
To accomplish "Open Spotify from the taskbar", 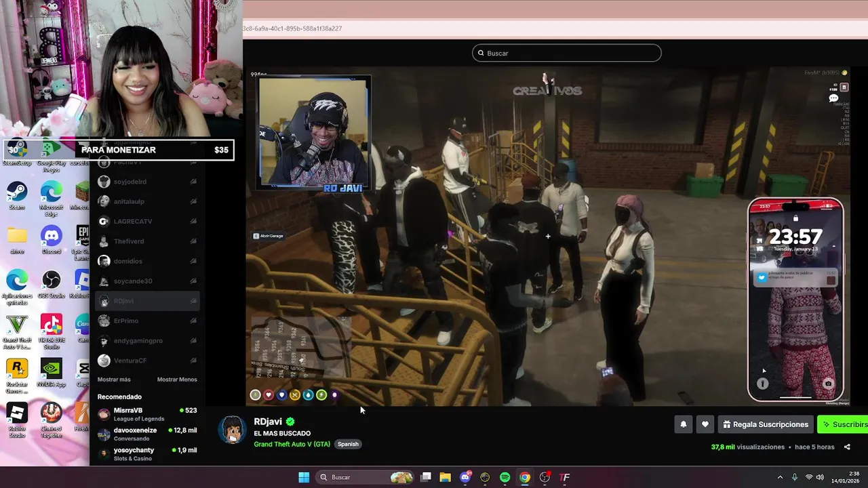I will [505, 477].
